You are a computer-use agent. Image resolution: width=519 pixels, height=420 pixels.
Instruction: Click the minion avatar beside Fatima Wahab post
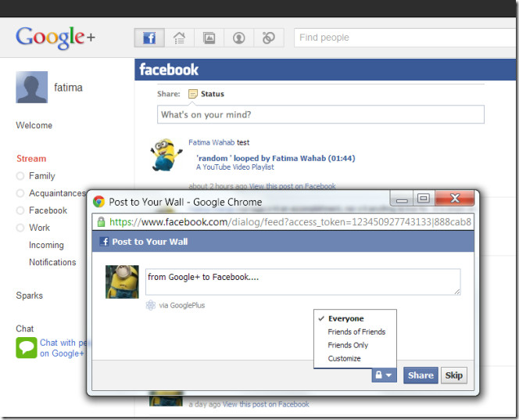pyautogui.click(x=166, y=155)
